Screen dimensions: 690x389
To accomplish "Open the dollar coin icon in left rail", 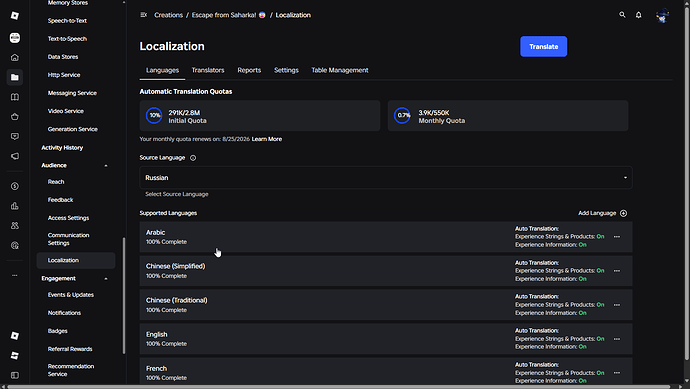I will pyautogui.click(x=15, y=186).
